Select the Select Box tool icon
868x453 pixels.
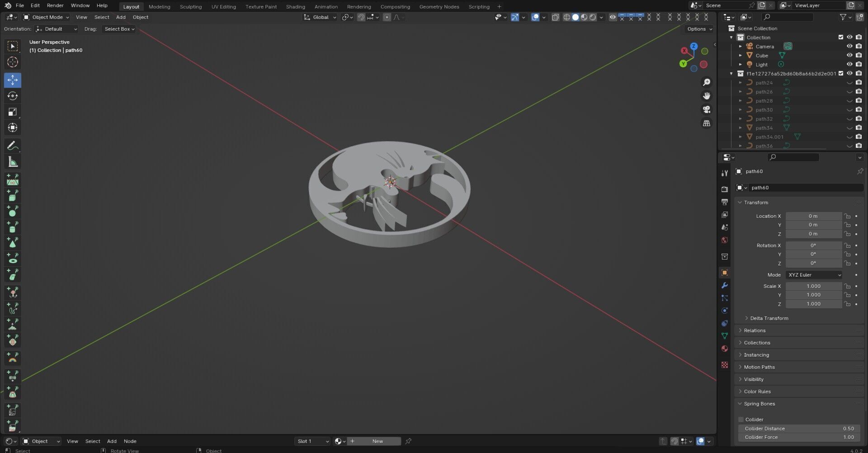point(13,46)
